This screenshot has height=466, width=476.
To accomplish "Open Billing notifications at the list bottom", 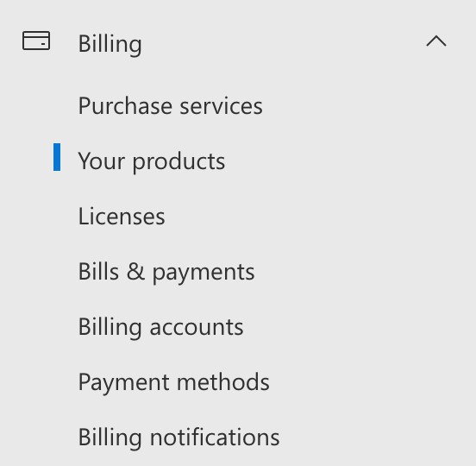I will (x=178, y=438).
